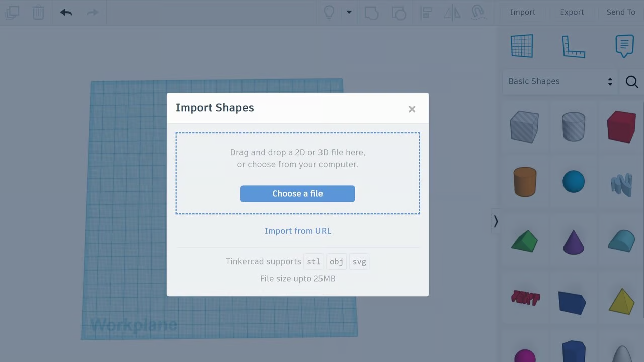Select the Ruler tool icon
Viewport: 644px width, 362px height.
pyautogui.click(x=573, y=46)
